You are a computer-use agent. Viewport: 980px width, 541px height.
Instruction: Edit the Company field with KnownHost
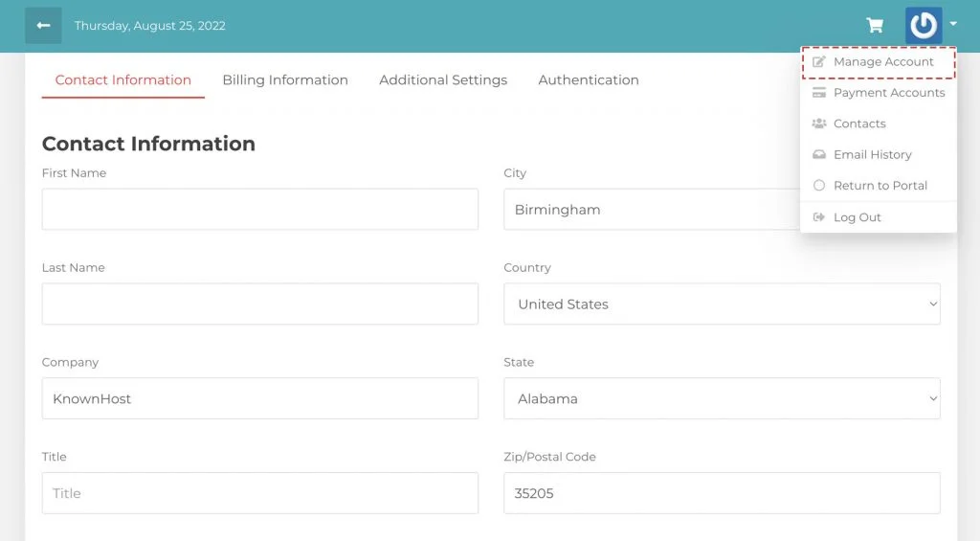(260, 398)
